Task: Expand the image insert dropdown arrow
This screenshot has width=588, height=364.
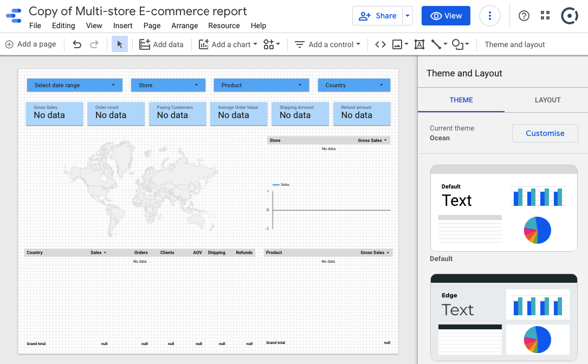Action: (x=406, y=44)
